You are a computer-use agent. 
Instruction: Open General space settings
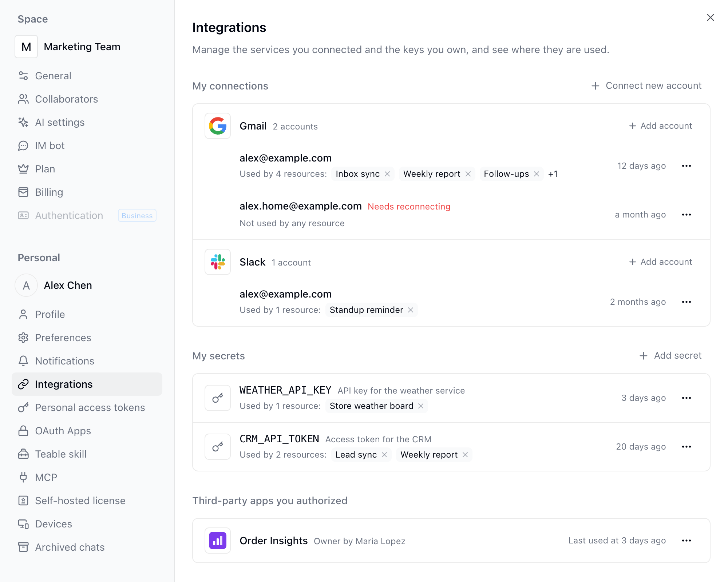87,76
